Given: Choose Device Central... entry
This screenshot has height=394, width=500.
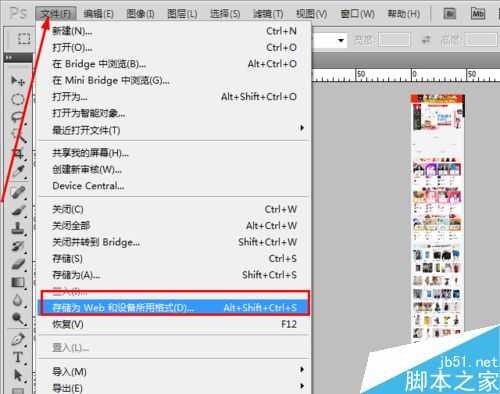Looking at the screenshot, I should tap(175, 186).
